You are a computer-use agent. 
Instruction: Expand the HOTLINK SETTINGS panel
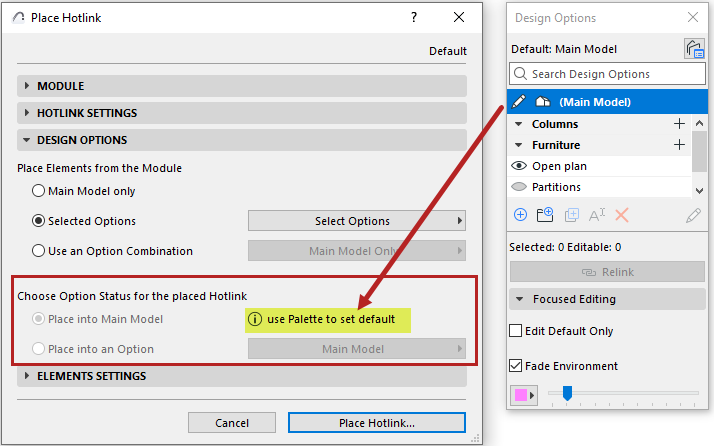(x=242, y=113)
